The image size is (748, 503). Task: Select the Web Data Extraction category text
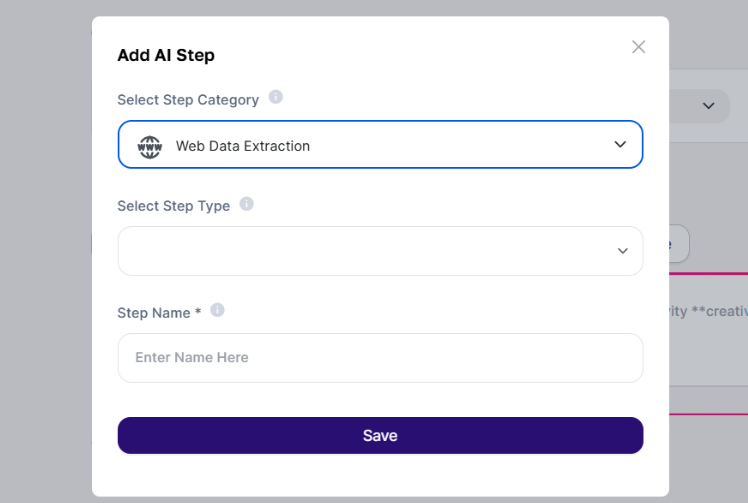pos(243,146)
